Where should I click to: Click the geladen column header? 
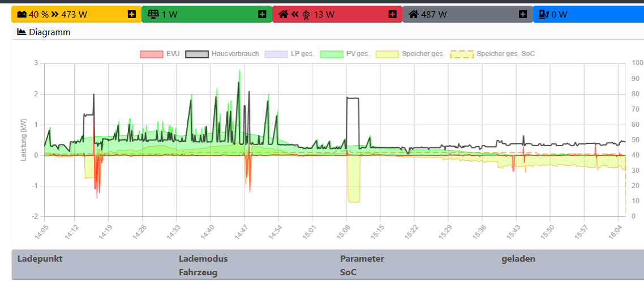[x=518, y=259]
